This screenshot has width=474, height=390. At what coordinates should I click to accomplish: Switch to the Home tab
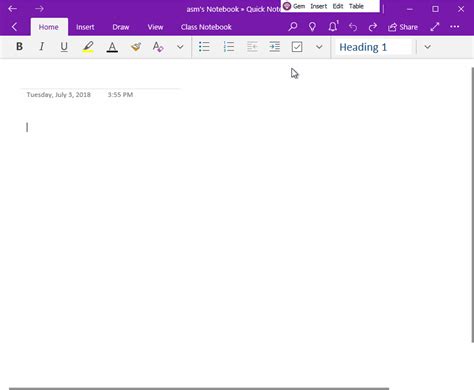(x=49, y=27)
